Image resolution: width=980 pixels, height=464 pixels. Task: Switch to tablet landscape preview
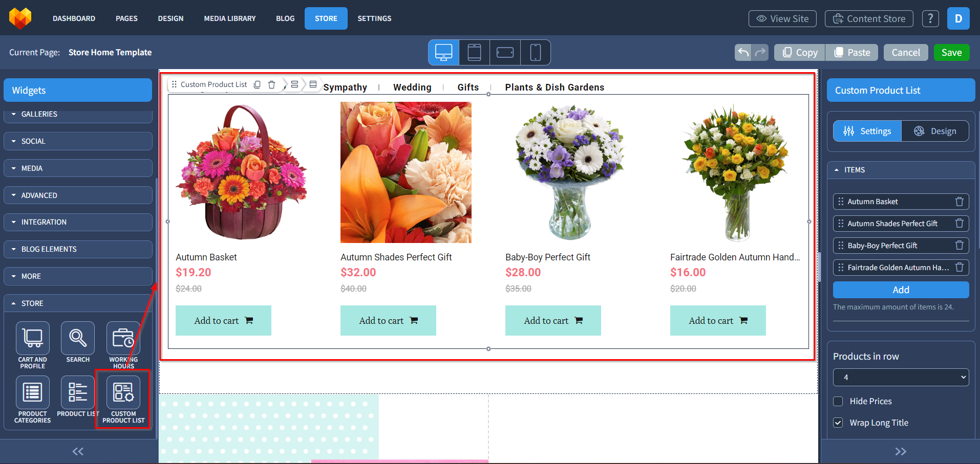pos(505,52)
